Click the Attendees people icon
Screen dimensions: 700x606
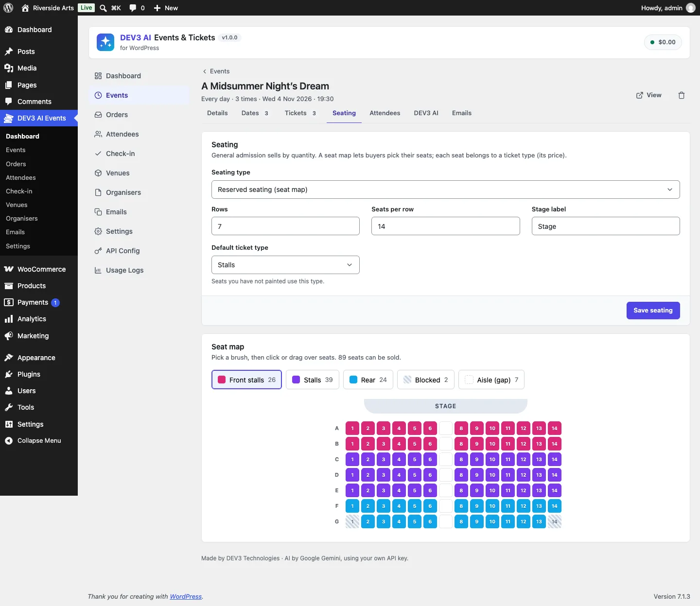pos(98,134)
